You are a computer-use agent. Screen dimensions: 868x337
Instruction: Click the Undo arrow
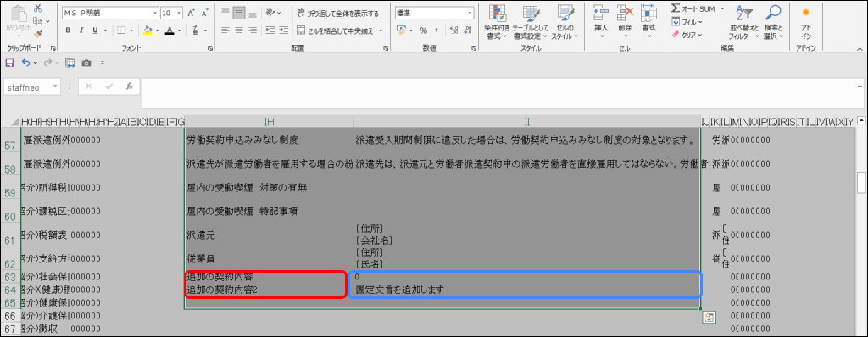point(26,64)
